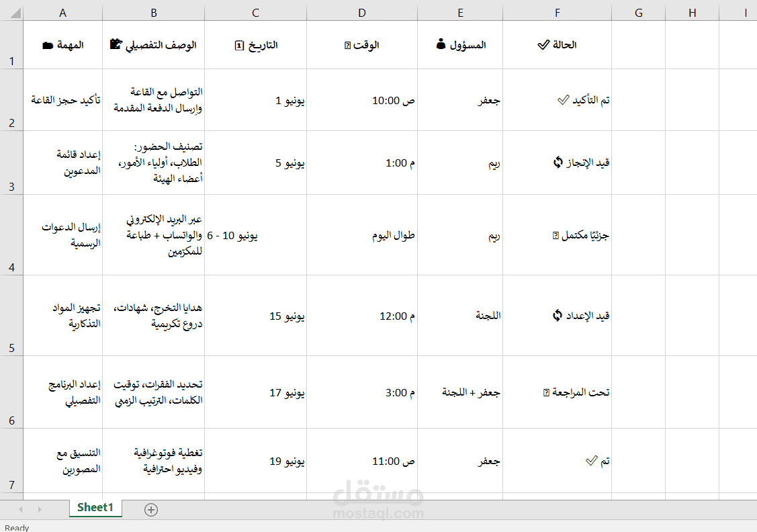This screenshot has height=532, width=757.
Task: Select the اللجنة responsible cell
Action: coord(460,316)
